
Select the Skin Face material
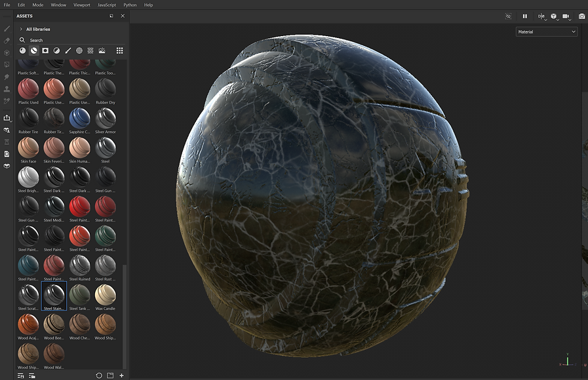[28, 150]
